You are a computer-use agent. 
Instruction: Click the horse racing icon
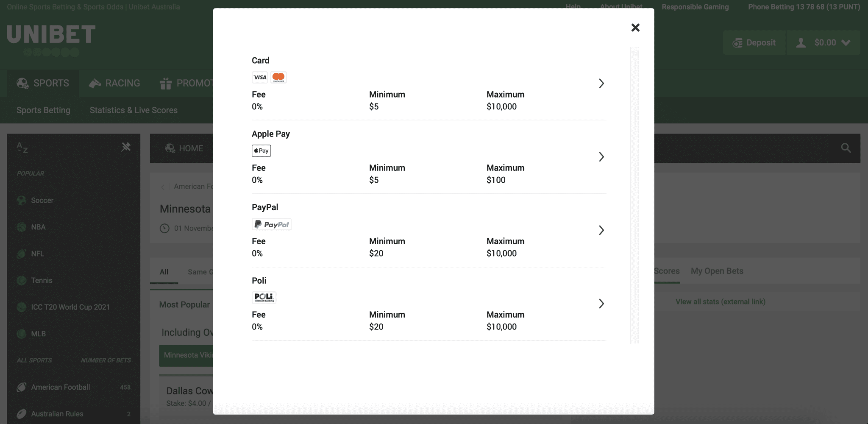95,83
